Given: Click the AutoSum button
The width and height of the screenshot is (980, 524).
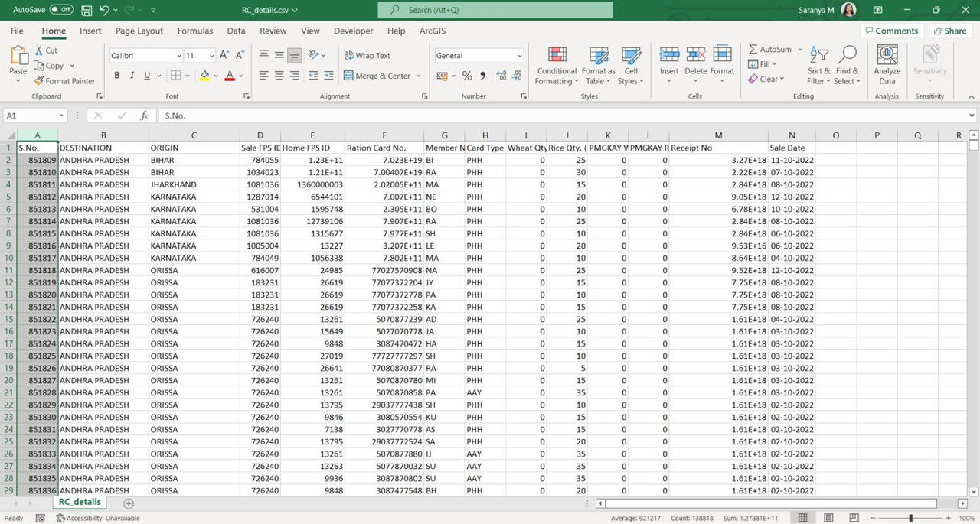Looking at the screenshot, I should tap(770, 50).
